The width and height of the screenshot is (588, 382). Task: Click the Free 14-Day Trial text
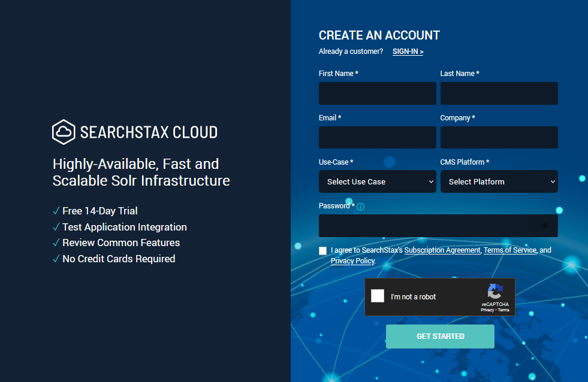tap(99, 211)
